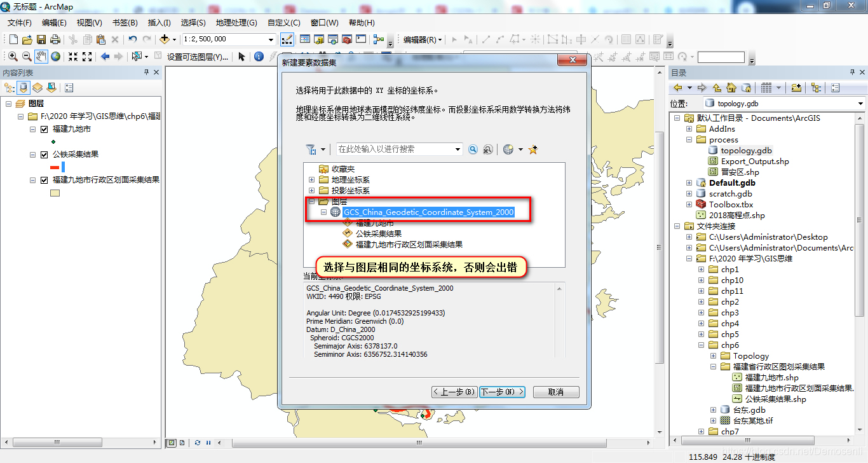Save the map with the Save icon
This screenshot has width=868, height=463.
pos(41,39)
